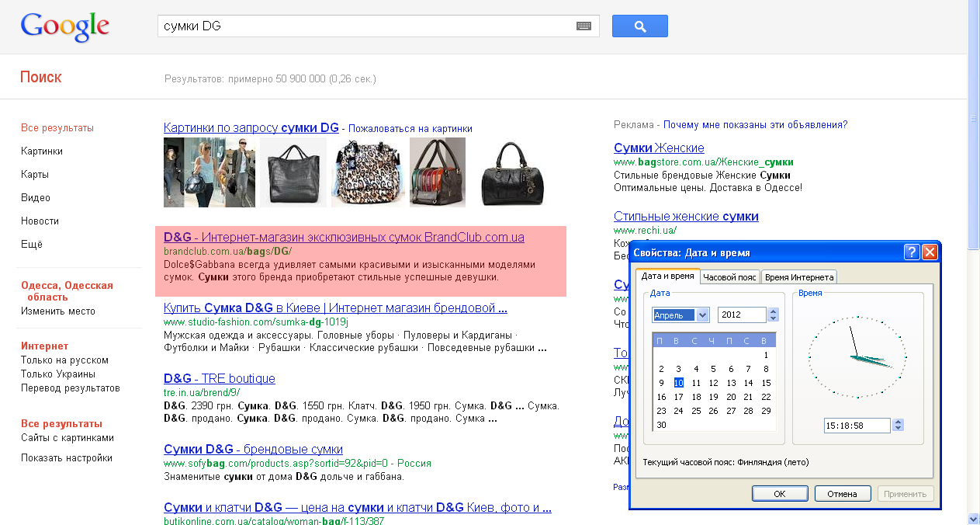Open Сумки и клатчи D&G result link
Image resolution: width=980 pixels, height=525 pixels.
click(x=358, y=508)
